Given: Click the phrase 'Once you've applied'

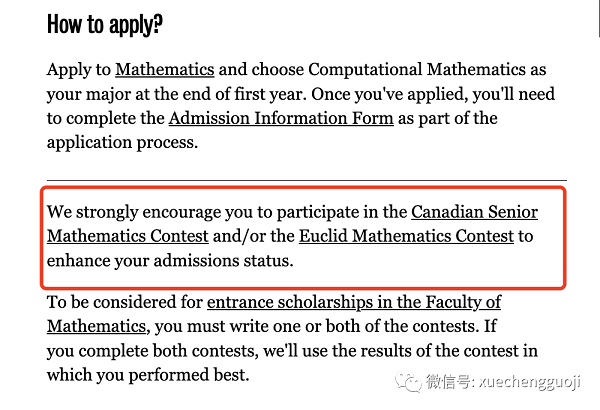Looking at the screenshot, I should point(390,94).
